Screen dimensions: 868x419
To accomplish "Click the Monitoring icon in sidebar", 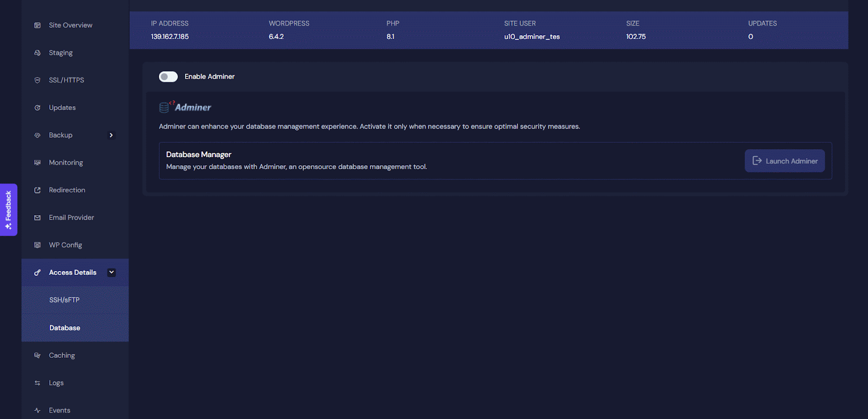I will click(x=37, y=163).
